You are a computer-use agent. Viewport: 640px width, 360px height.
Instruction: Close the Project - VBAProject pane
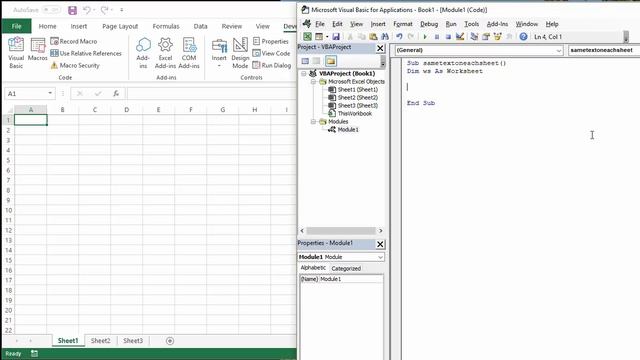(380, 48)
